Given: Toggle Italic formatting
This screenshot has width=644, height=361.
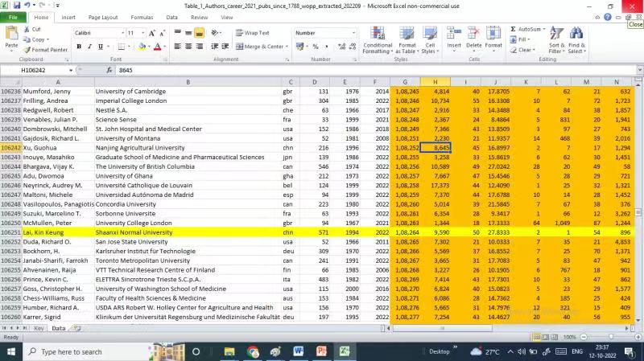Looking at the screenshot, I should click(x=90, y=47).
